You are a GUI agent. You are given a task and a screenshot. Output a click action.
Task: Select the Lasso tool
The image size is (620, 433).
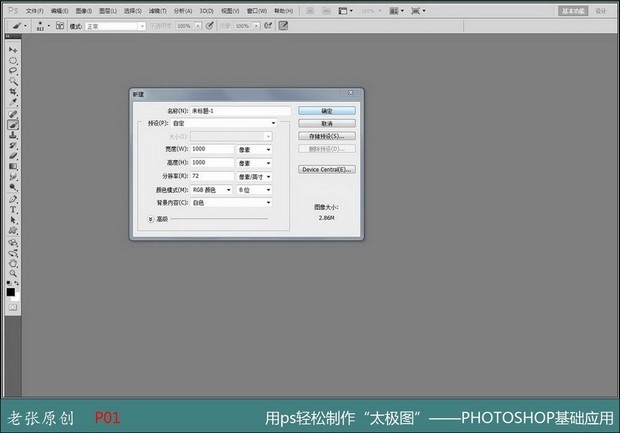click(13, 70)
